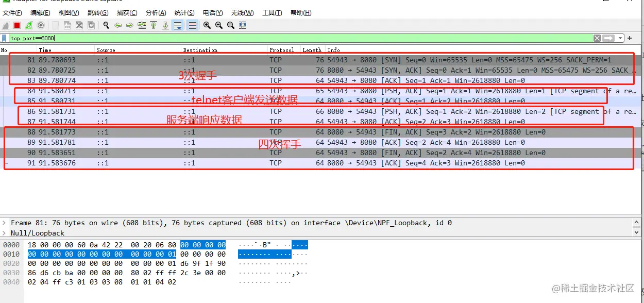The height and width of the screenshot is (303, 644).
Task: Jump to the last packet icon
Action: pyautogui.click(x=165, y=25)
